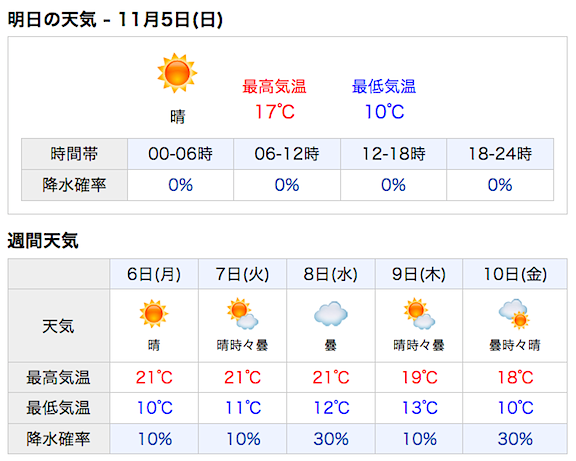
Task: Select the 6日(月) column header
Action: (154, 274)
